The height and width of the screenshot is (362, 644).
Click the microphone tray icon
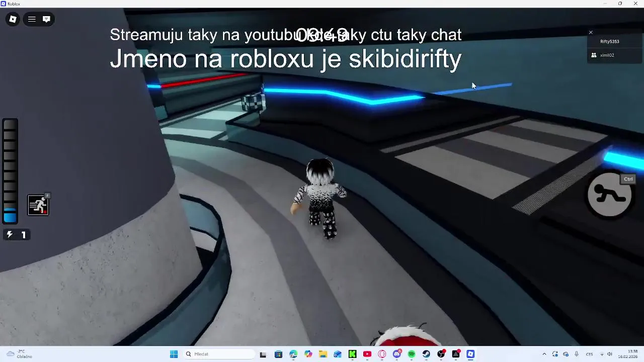coord(577,354)
